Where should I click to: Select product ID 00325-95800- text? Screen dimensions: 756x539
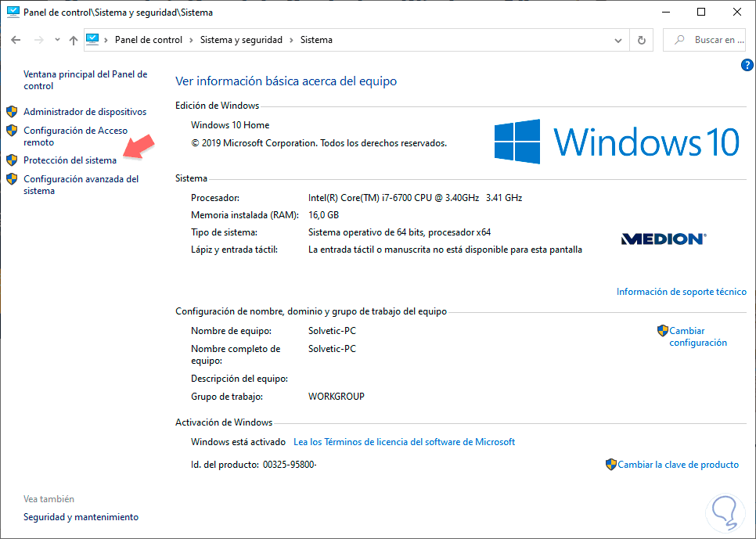pos(290,465)
